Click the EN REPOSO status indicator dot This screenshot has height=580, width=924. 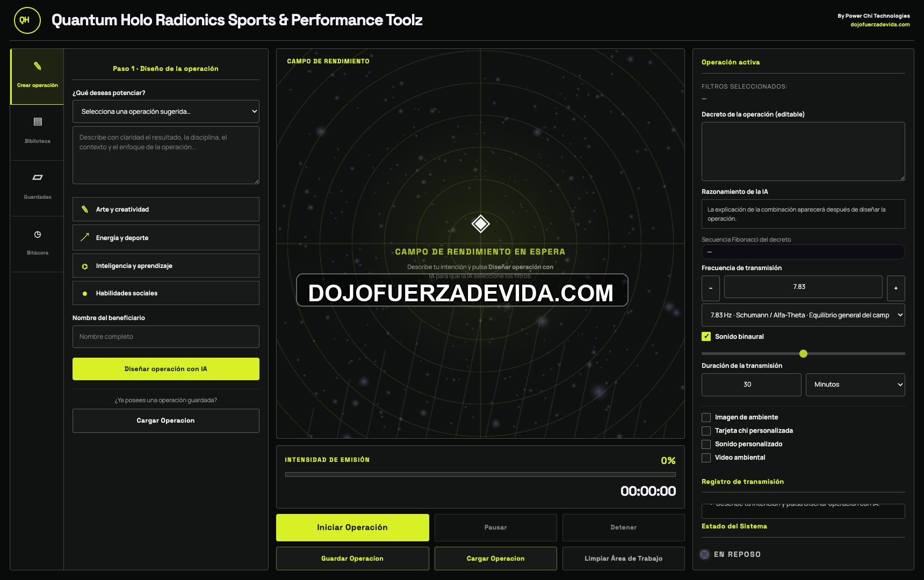705,554
